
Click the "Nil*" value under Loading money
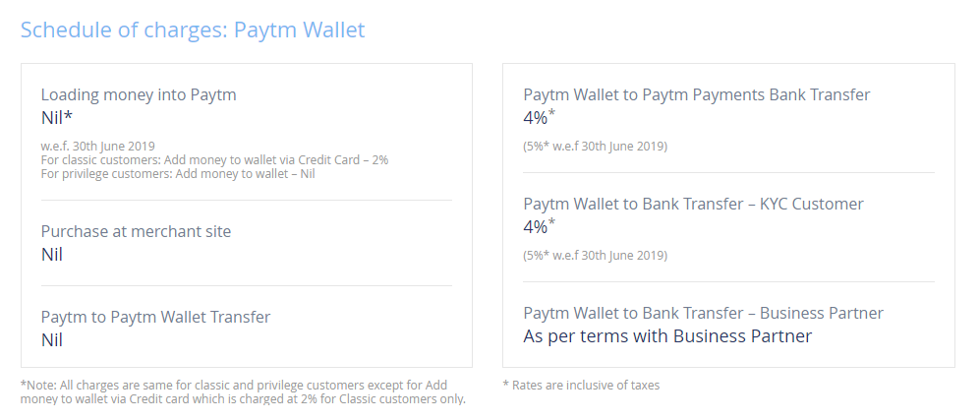[x=57, y=119]
